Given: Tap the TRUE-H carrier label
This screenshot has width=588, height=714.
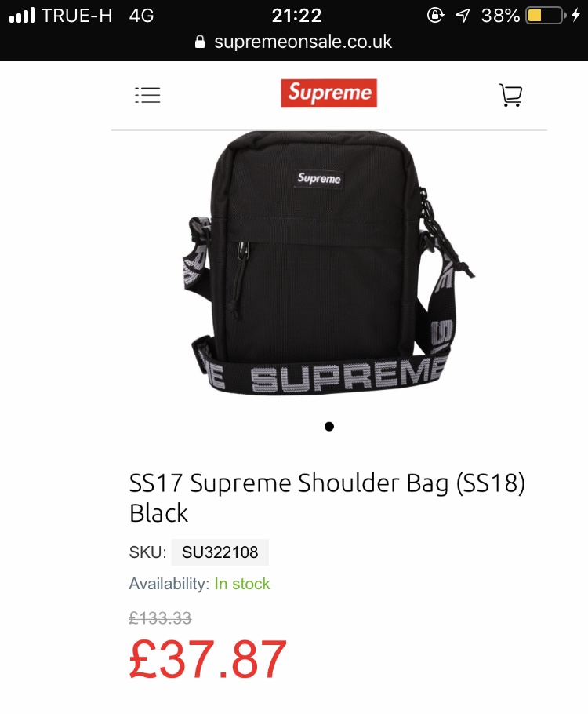Looking at the screenshot, I should tap(77, 16).
